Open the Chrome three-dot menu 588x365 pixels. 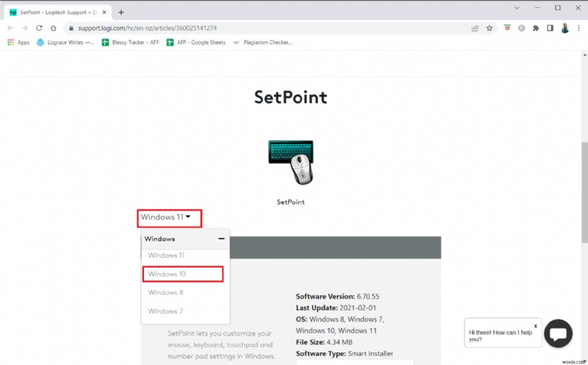click(x=579, y=28)
